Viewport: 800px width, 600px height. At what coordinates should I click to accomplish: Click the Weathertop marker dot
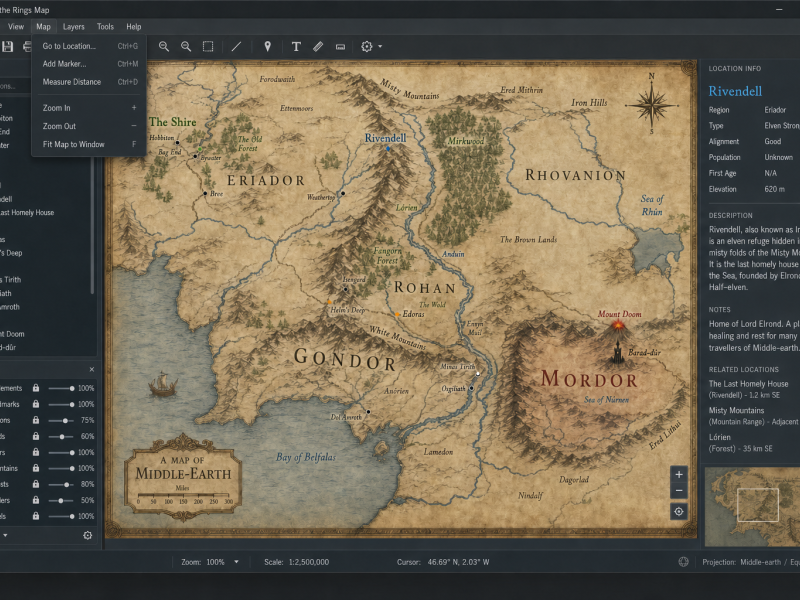coord(343,193)
